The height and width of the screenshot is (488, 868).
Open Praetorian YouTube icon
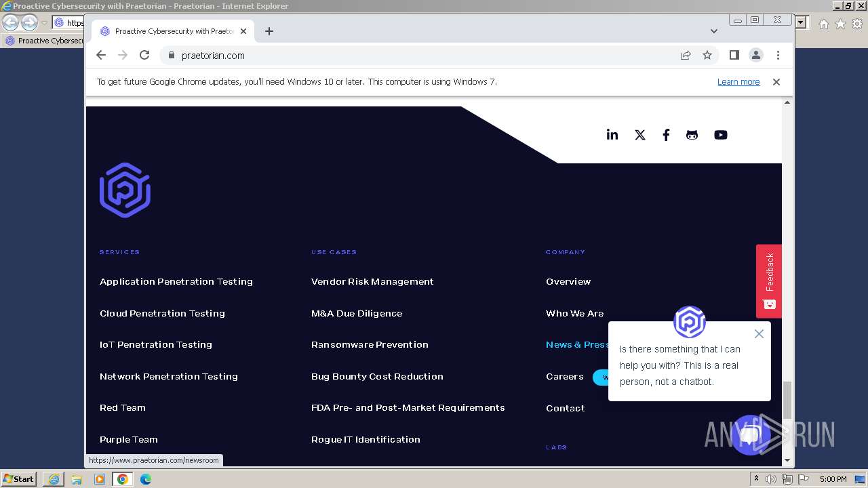click(720, 135)
